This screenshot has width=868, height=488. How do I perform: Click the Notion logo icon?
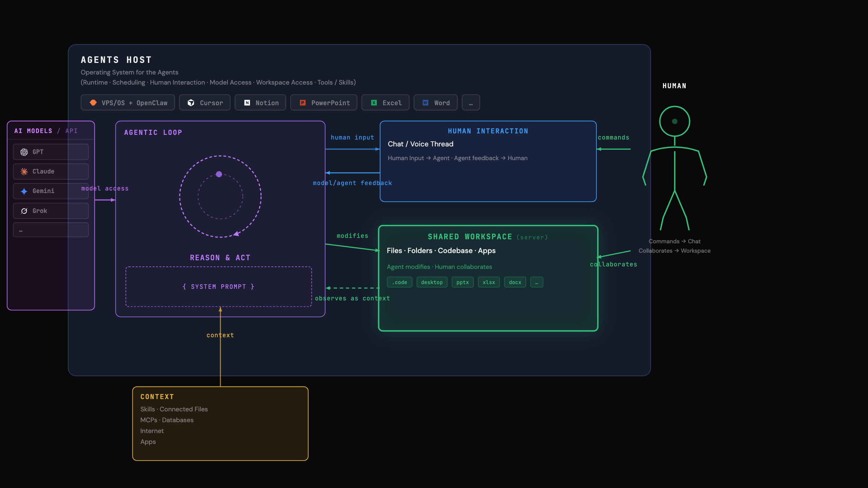tap(247, 103)
